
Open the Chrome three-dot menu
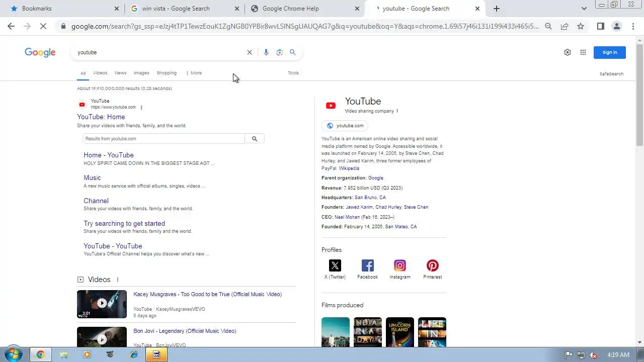(x=632, y=26)
